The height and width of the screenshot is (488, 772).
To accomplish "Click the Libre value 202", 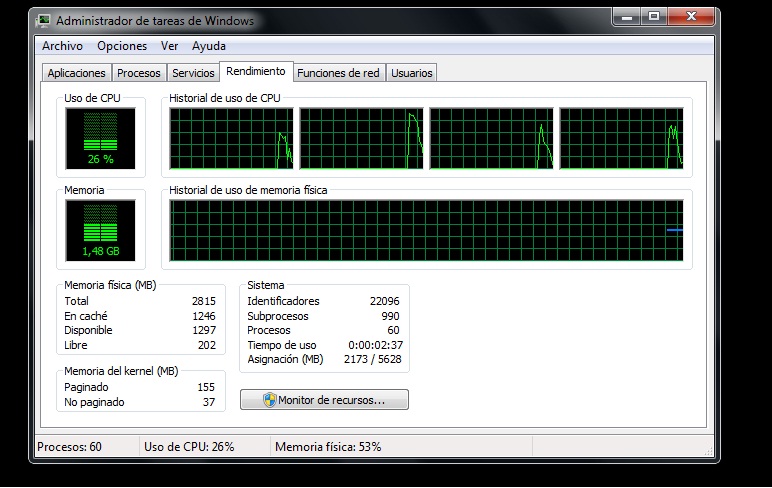I will click(207, 345).
